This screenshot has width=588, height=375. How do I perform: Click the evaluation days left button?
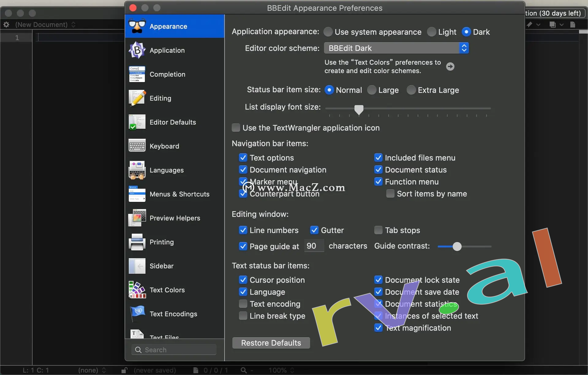point(555,13)
